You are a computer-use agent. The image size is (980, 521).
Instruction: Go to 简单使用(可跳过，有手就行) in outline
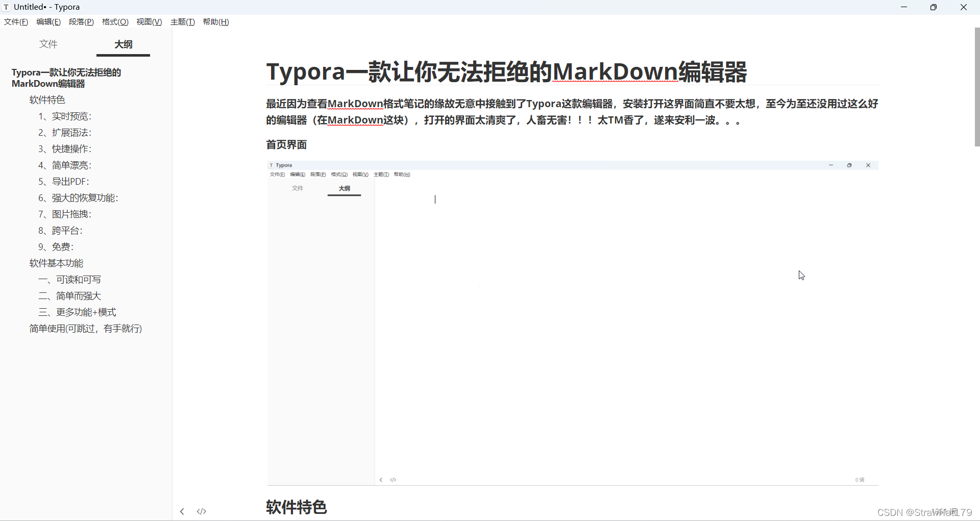click(x=86, y=329)
